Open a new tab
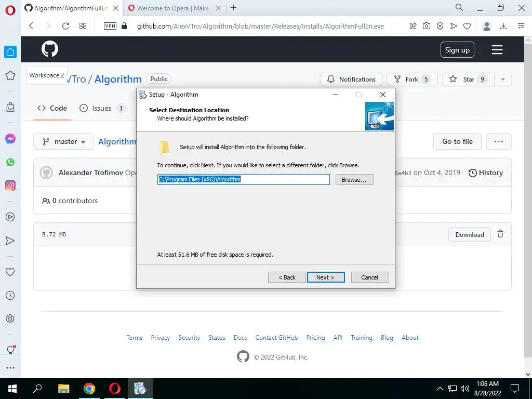 coord(233,8)
